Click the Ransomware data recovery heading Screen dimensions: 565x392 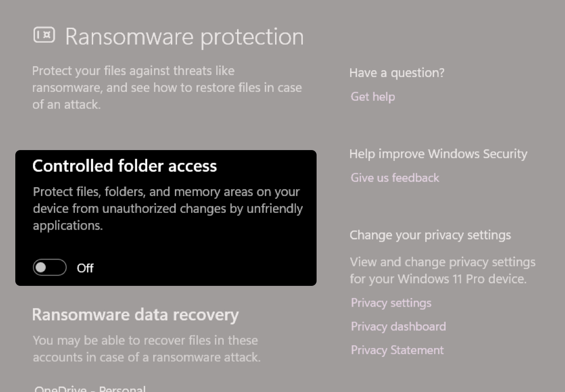(x=135, y=314)
